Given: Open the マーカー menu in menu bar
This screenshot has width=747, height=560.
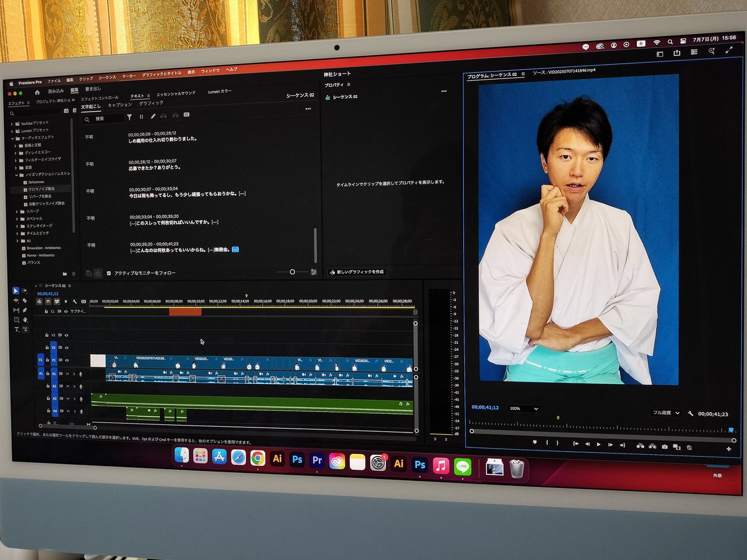Looking at the screenshot, I should tap(129, 75).
